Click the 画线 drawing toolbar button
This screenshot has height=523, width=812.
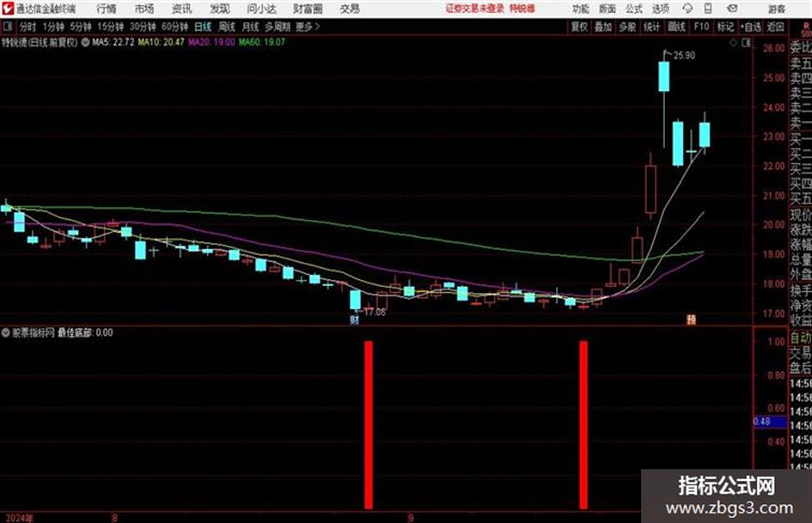(x=676, y=27)
